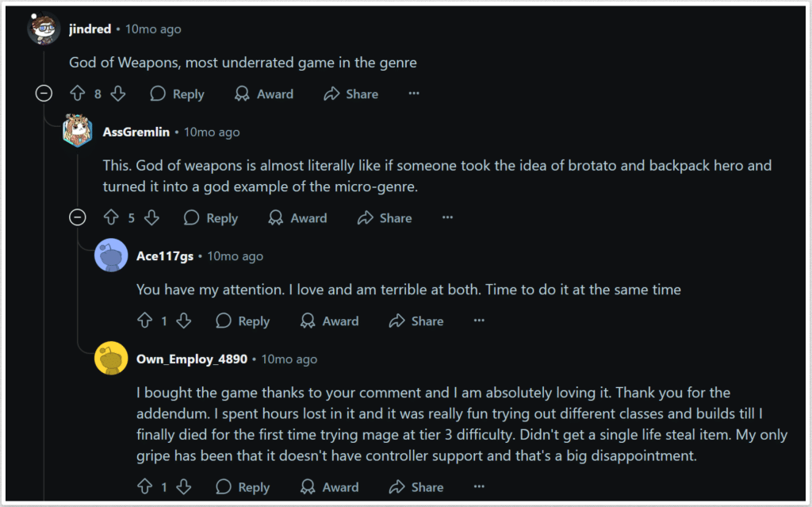
Task: Downvote jindred's comment
Action: click(x=118, y=94)
